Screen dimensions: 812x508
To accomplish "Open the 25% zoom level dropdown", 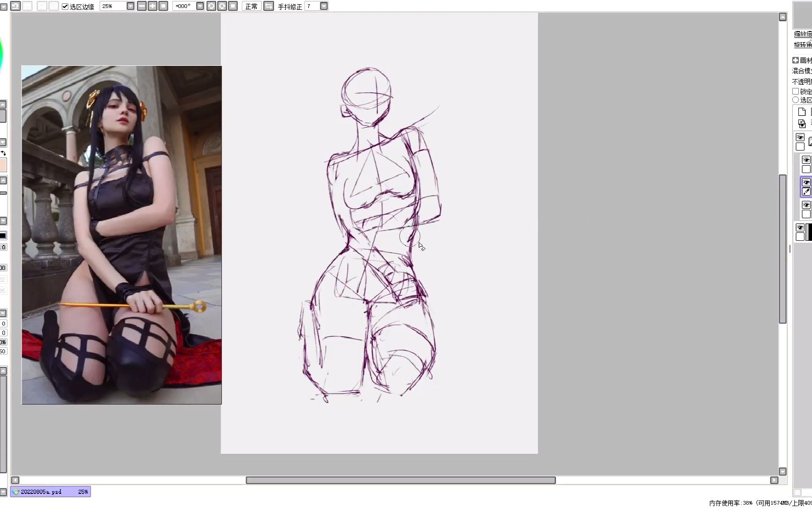I will tap(131, 6).
